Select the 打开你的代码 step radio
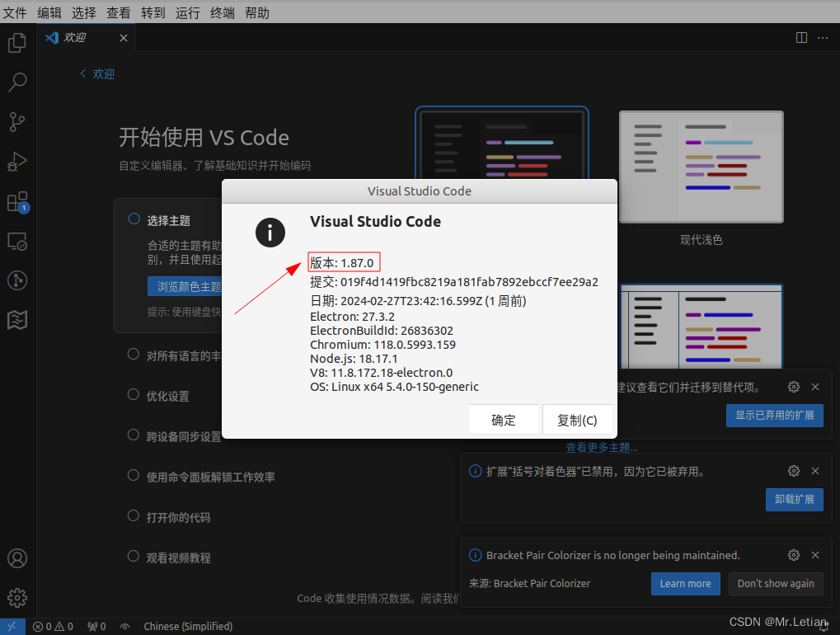840x635 pixels. (134, 516)
